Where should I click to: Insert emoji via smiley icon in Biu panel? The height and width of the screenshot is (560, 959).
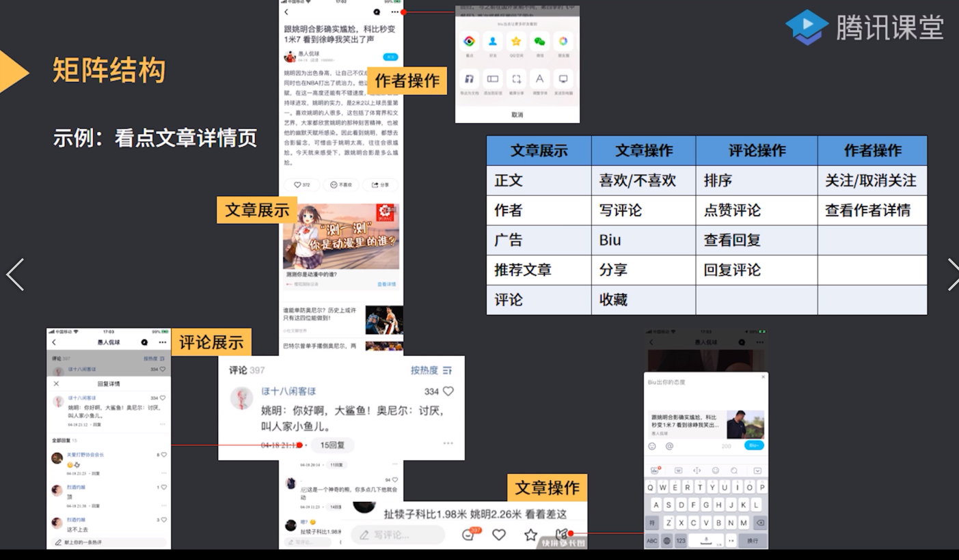(652, 446)
